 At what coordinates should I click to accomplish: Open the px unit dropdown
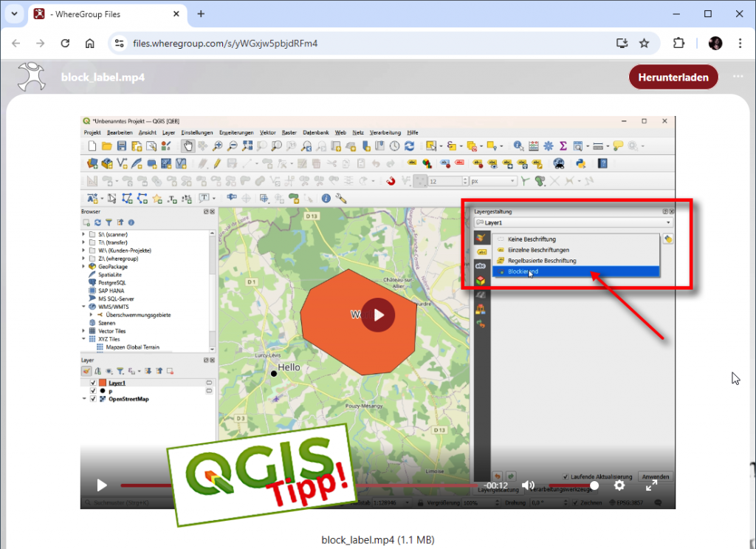(x=492, y=181)
